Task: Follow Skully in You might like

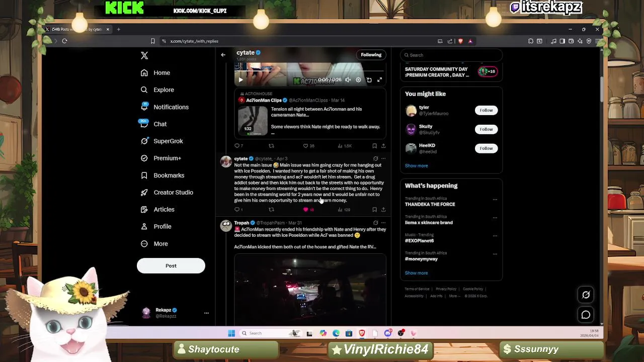Action: click(x=486, y=129)
